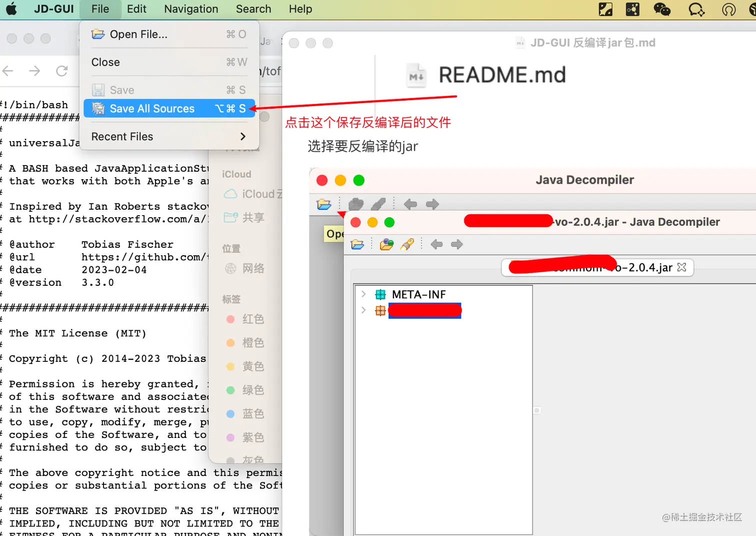Select Save All Sources menu entry

[169, 109]
